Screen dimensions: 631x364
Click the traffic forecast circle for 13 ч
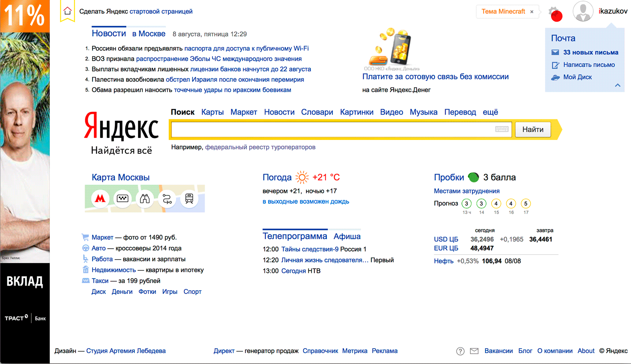tap(467, 203)
